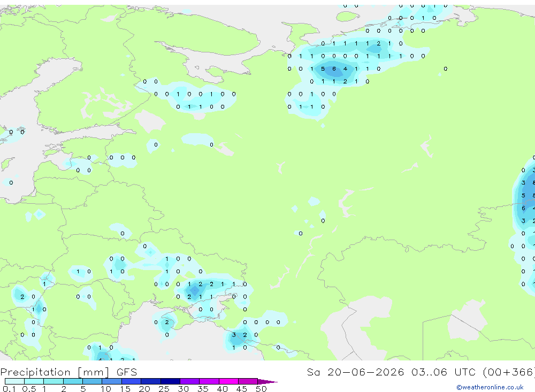Viewport: 535px width, 392px height.
Task: Select the 1–2 mm legend color swatch
Action: (x=53, y=381)
